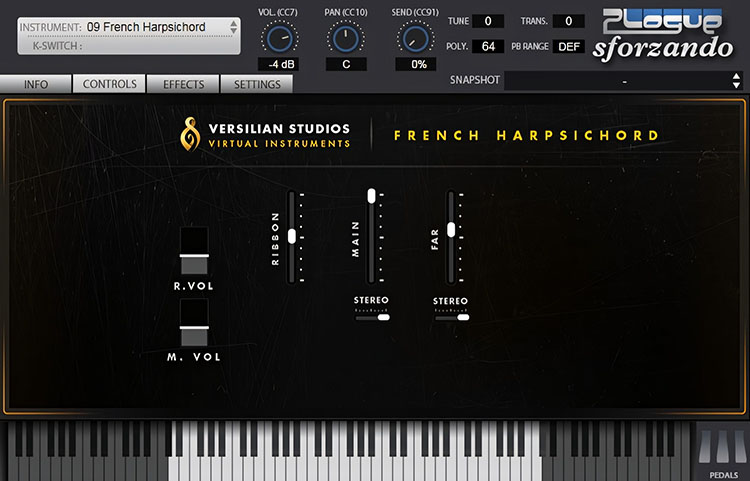The height and width of the screenshot is (481, 750).
Task: Click the Versilian Studios gold logo
Action: coord(190,134)
